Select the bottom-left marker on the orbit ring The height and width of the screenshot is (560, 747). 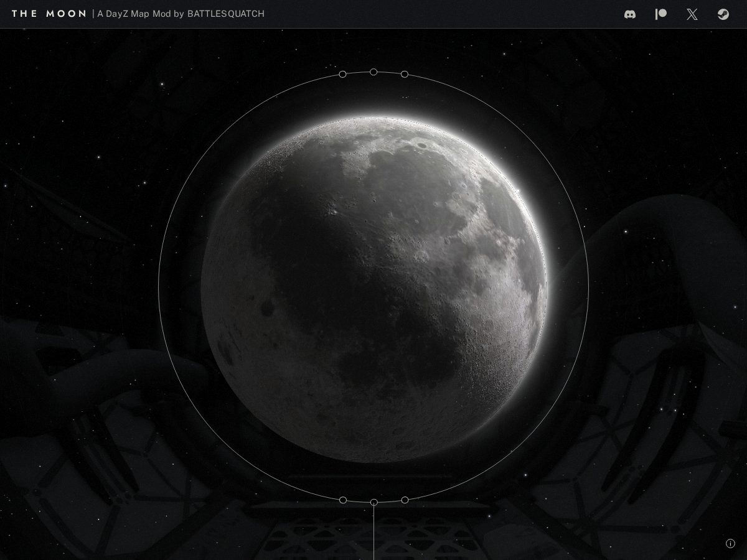pyautogui.click(x=342, y=500)
